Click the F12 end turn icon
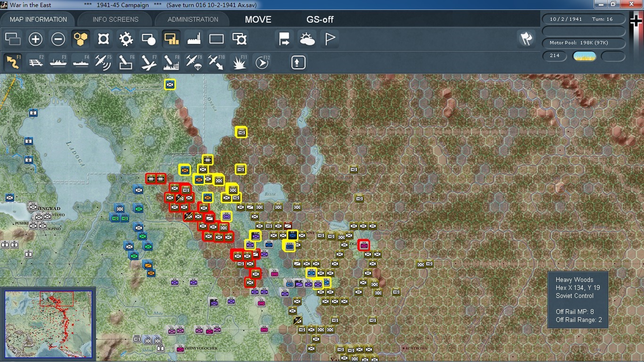This screenshot has height=362, width=644. (262, 62)
